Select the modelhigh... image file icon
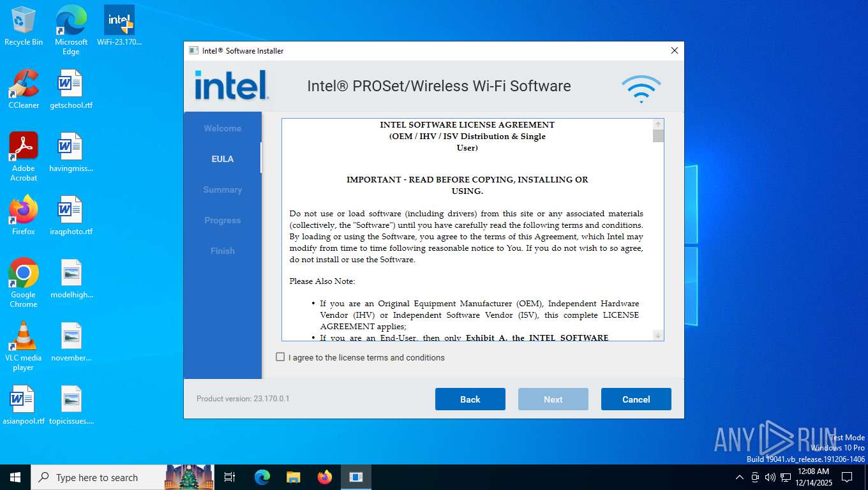868x490 pixels. pos(71,279)
